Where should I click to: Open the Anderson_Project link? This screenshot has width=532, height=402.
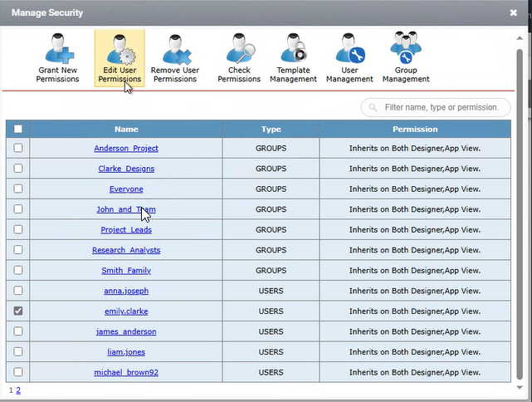[126, 149]
